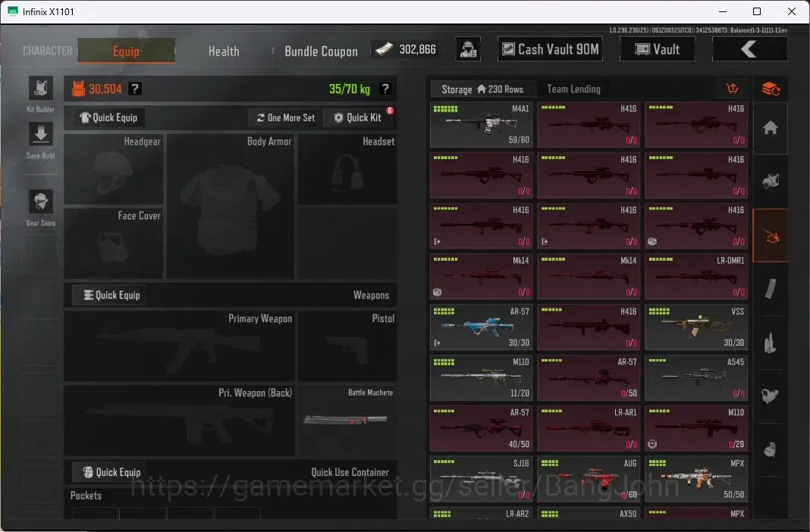Open Gear Skins icon

click(x=41, y=202)
